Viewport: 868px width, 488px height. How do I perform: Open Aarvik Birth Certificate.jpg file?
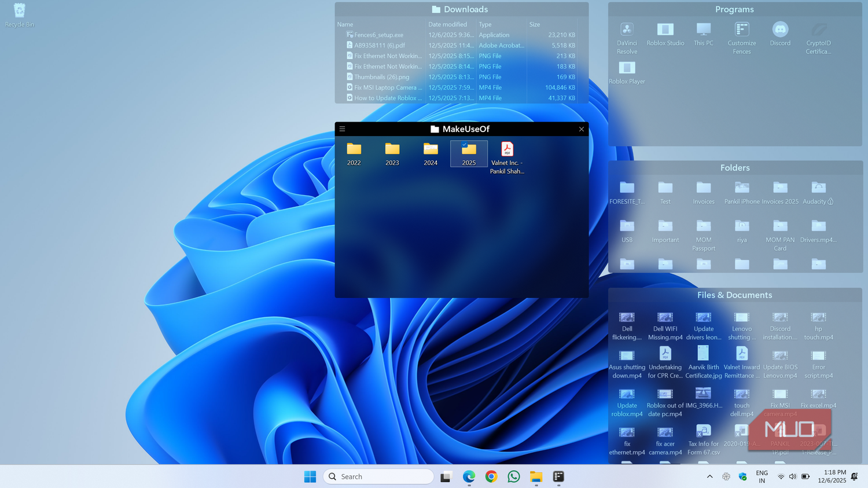(704, 364)
